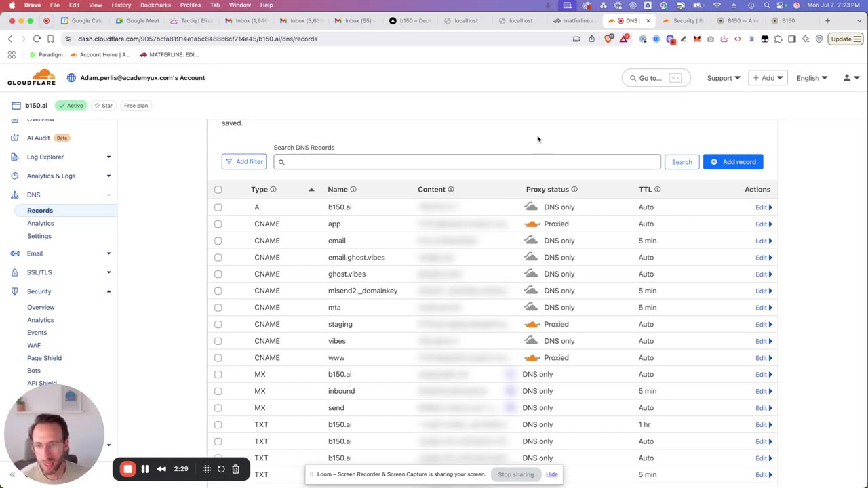
Task: Click the Search button
Action: click(x=682, y=162)
